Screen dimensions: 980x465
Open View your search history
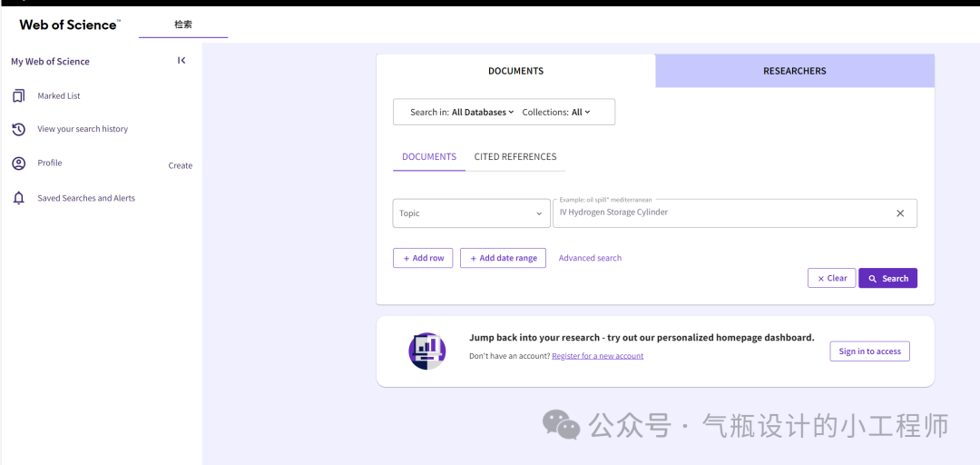pos(83,129)
